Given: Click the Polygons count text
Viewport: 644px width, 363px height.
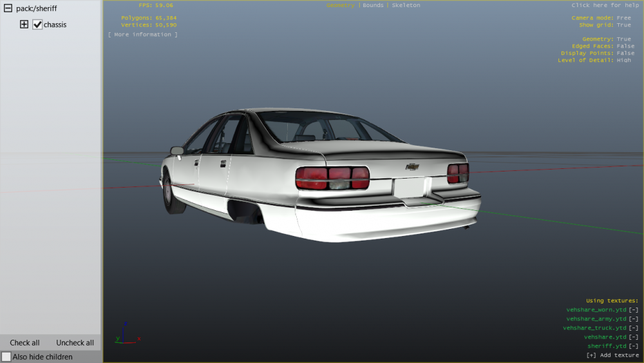Looking at the screenshot, I should click(149, 18).
